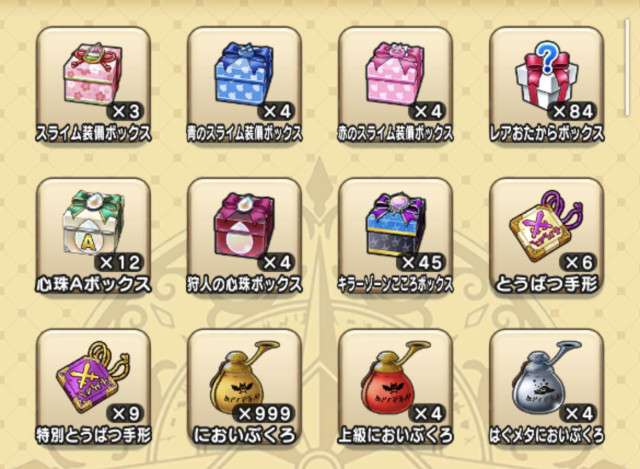Select the とうばつ手形 gold ticket
Screen dimensions: 640x469
[x=547, y=236]
